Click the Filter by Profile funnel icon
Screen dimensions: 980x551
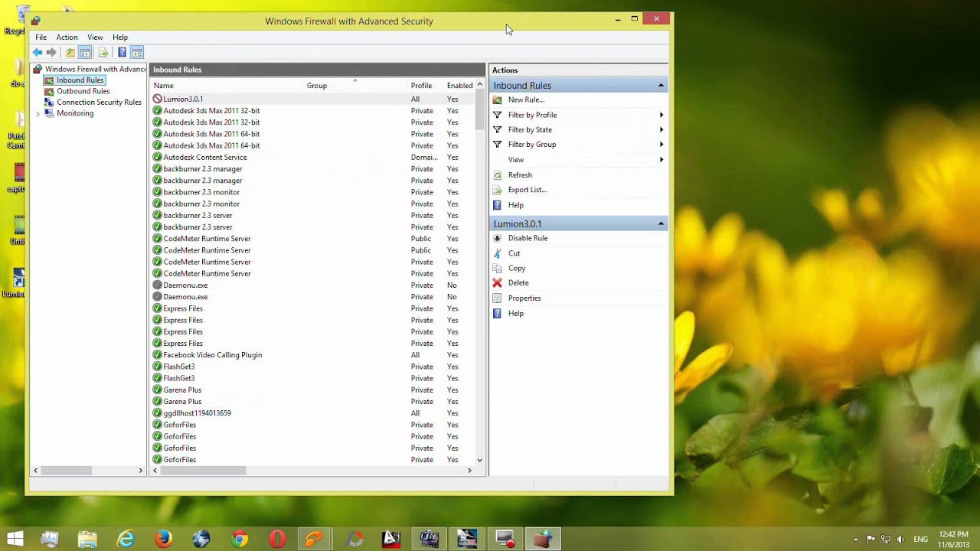[498, 115]
